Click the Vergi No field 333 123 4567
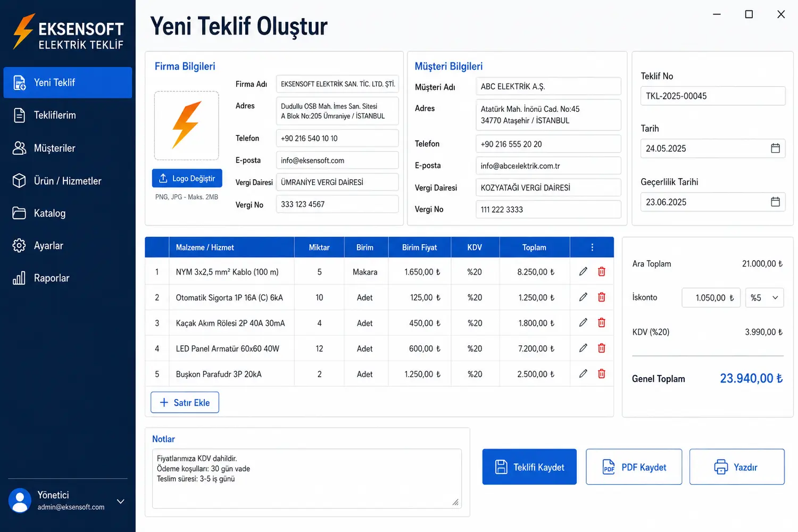Screen dimensions: 798x532 point(337,204)
